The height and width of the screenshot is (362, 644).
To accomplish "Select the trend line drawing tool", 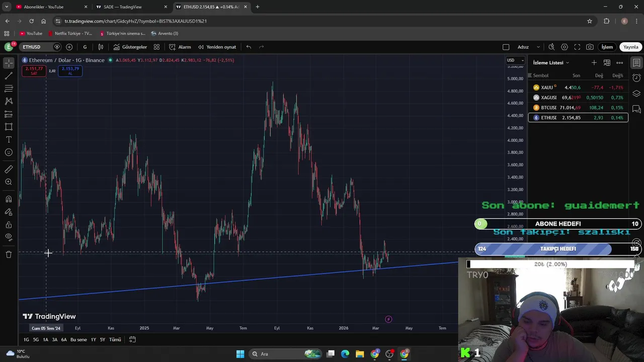I will pos(9,76).
